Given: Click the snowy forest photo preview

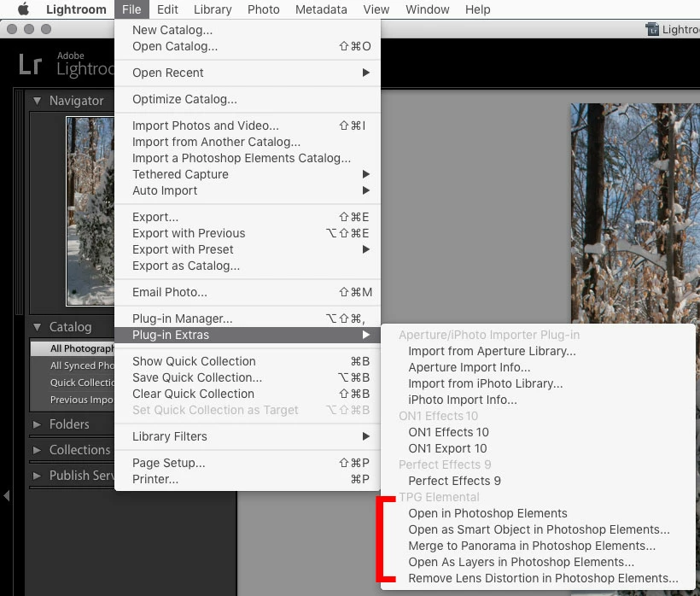Looking at the screenshot, I should click(635, 213).
